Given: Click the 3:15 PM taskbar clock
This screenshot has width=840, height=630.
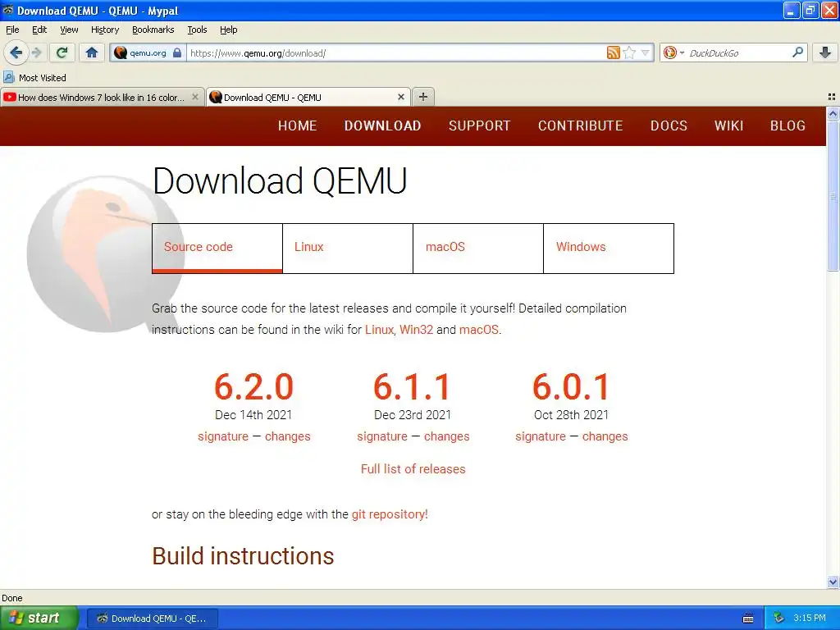Looking at the screenshot, I should pos(810,619).
